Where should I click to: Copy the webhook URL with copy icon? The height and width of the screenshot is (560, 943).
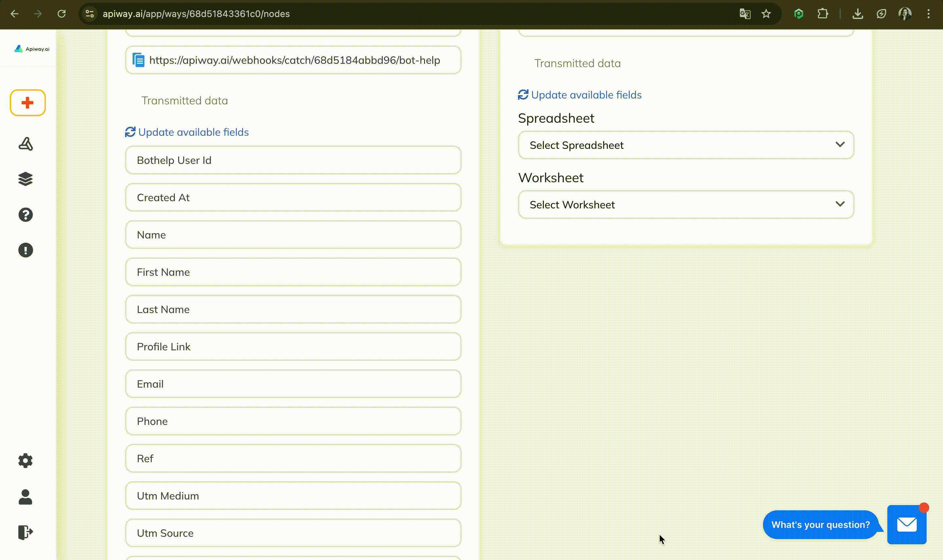click(x=138, y=60)
